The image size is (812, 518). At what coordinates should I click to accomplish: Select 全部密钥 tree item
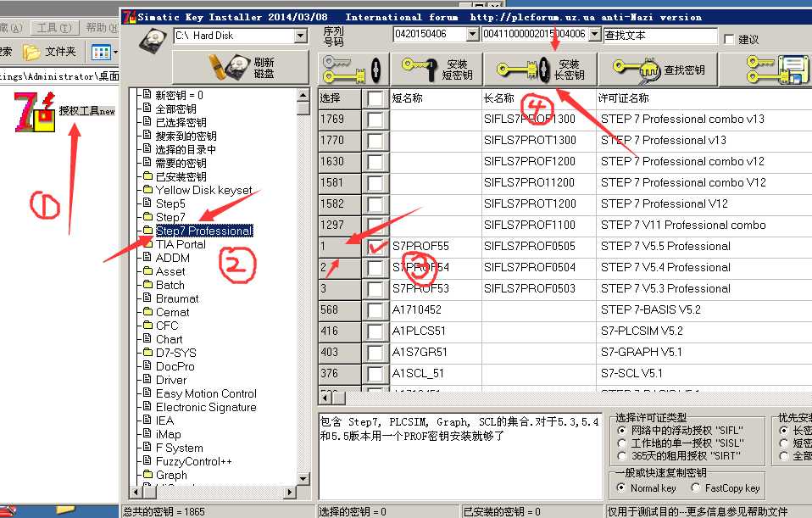coord(175,109)
